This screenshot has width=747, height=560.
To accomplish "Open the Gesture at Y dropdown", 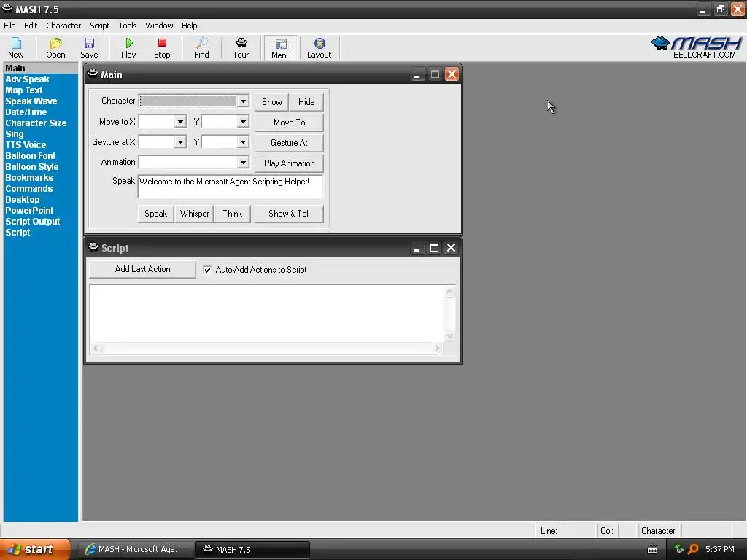I will tap(243, 142).
